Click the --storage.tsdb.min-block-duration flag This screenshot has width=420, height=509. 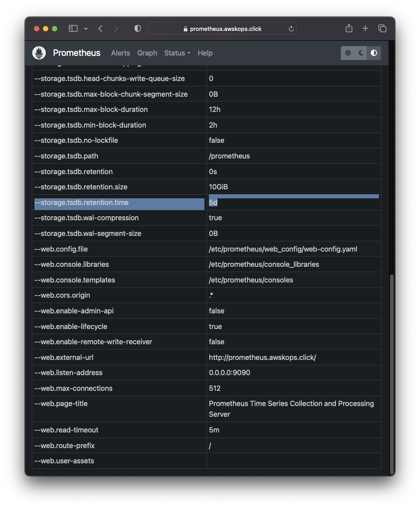pyautogui.click(x=90, y=125)
